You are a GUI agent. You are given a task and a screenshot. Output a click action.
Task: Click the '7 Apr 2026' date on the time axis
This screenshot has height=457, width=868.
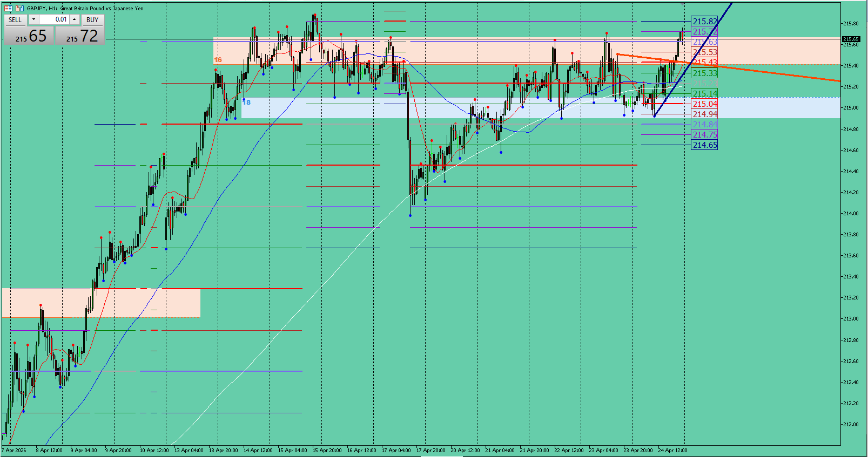[14, 451]
